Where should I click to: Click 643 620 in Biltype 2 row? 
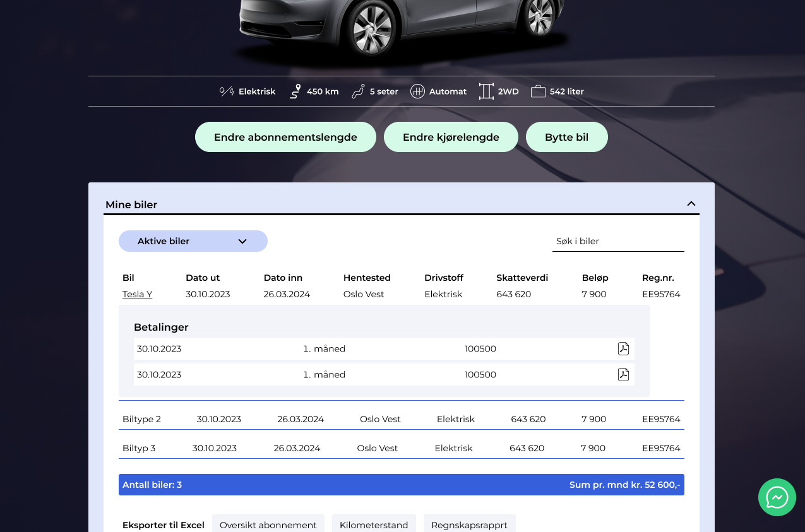(528, 419)
